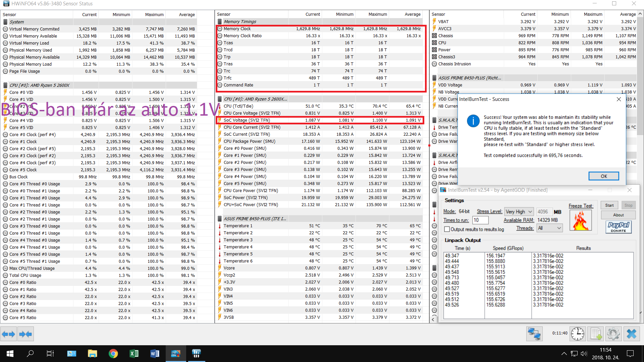
Task: Open the Threads dropdown
Action: pyautogui.click(x=549, y=228)
